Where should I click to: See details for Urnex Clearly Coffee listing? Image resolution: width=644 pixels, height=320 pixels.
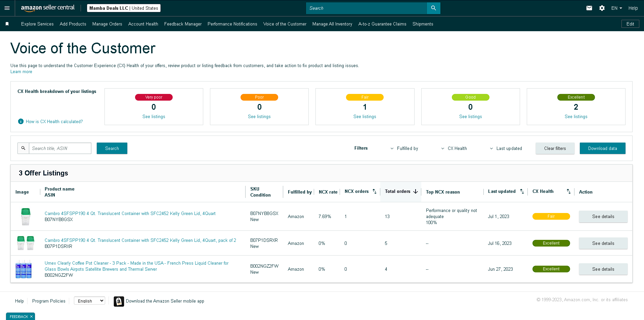(x=603, y=269)
